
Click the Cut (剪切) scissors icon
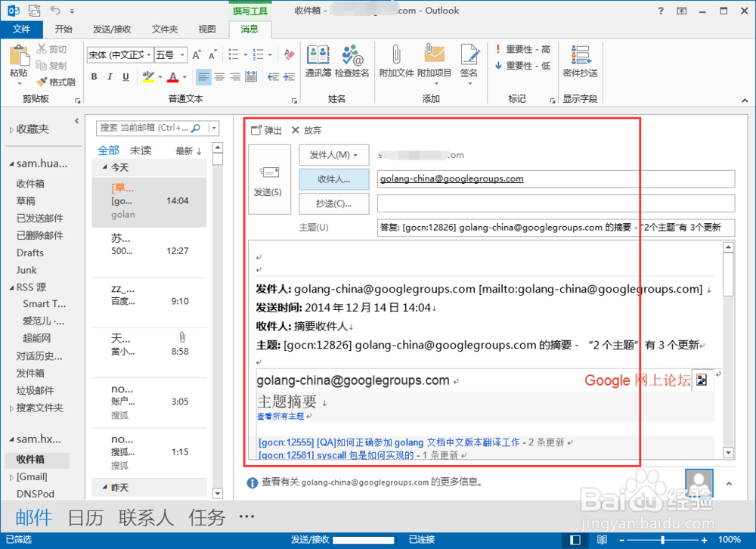pos(42,48)
